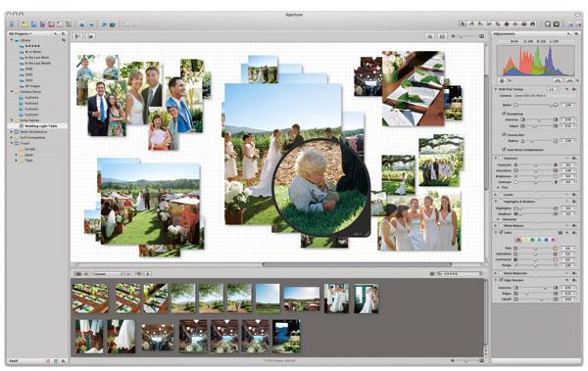Click the first table-setting thumbnail in browser
588x371 pixels.
90,298
